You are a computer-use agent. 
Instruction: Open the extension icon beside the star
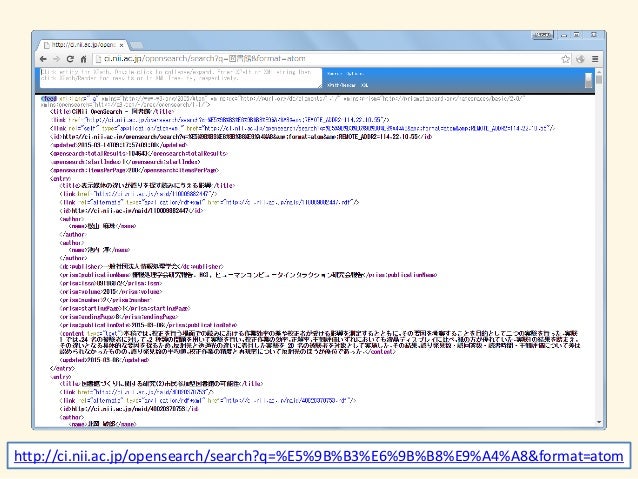point(580,59)
